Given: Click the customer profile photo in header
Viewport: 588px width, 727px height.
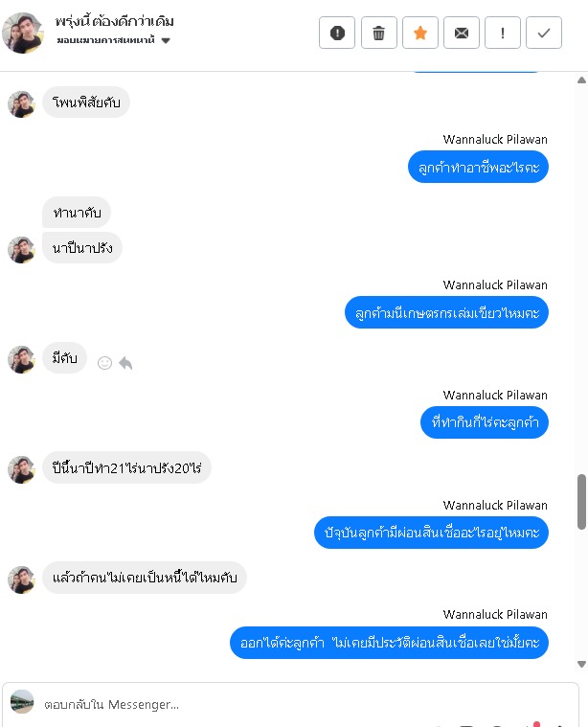Looking at the screenshot, I should (23, 33).
